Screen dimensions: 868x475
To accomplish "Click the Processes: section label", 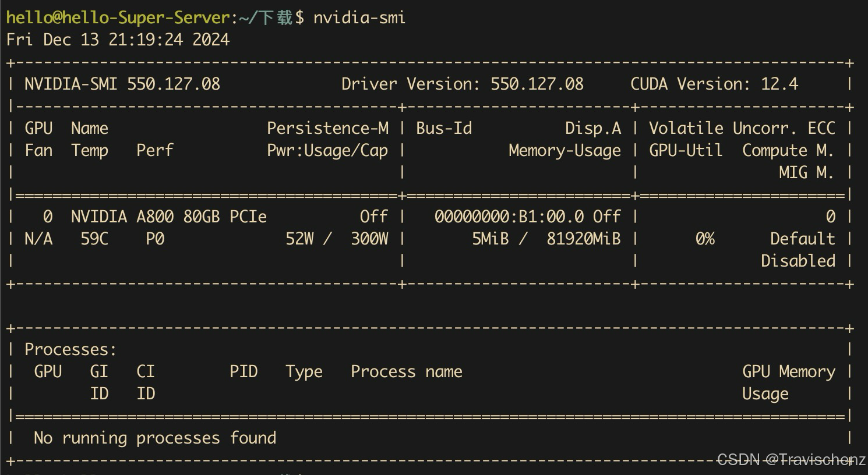I will (70, 349).
